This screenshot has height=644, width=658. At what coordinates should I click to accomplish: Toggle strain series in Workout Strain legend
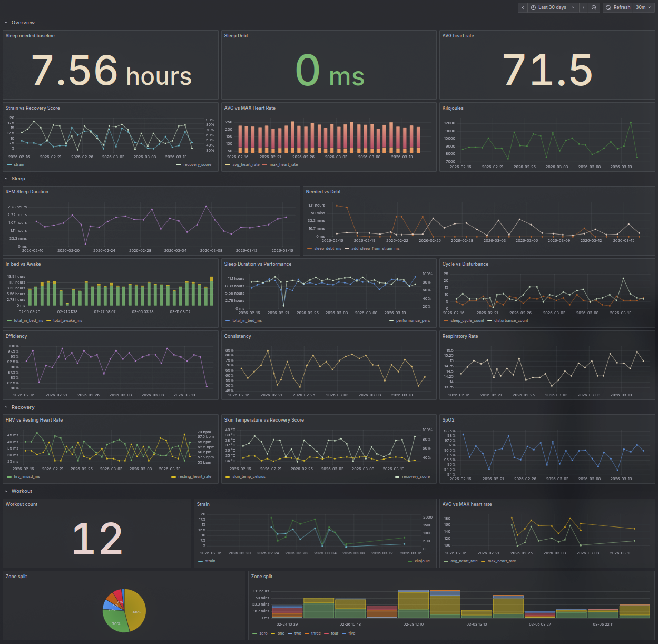(207, 561)
